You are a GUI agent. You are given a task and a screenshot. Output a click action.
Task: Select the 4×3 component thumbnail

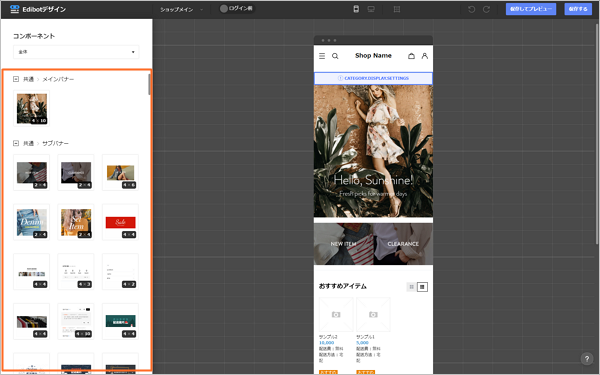(76, 272)
